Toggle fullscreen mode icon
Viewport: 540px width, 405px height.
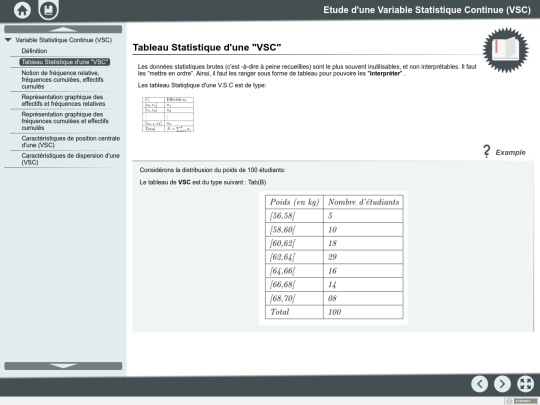click(x=526, y=384)
